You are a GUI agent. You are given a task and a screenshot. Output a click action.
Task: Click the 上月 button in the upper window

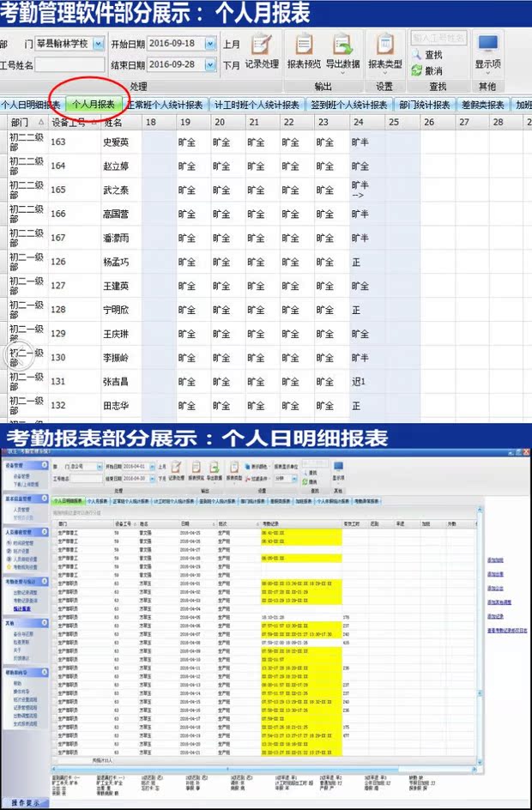pos(232,45)
